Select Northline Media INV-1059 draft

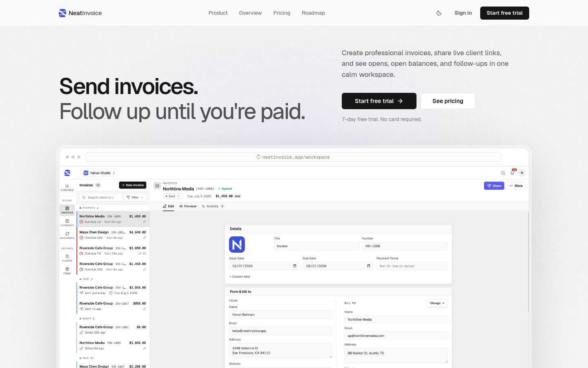(x=113, y=346)
